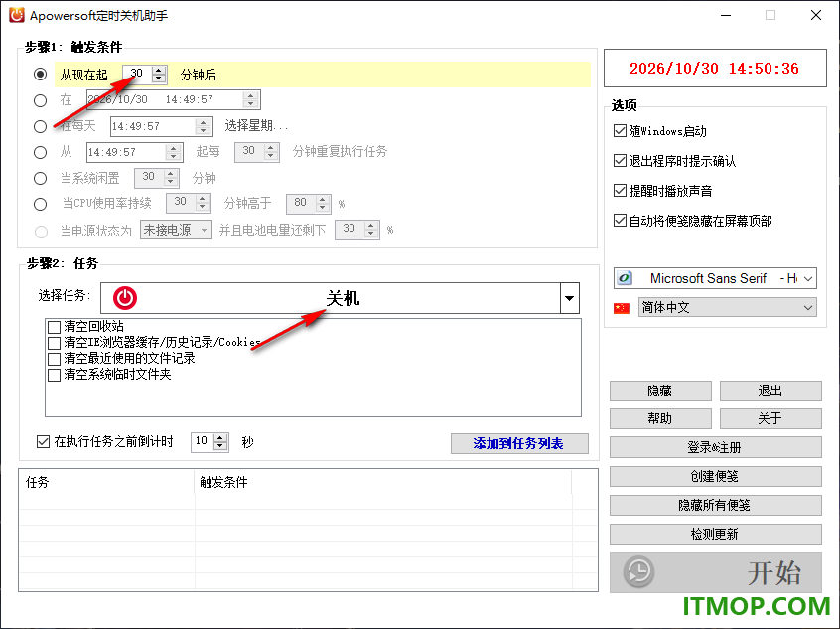Select the 在 specific date-time radio button
Viewport: 840px width, 629px height.
pos(40,100)
